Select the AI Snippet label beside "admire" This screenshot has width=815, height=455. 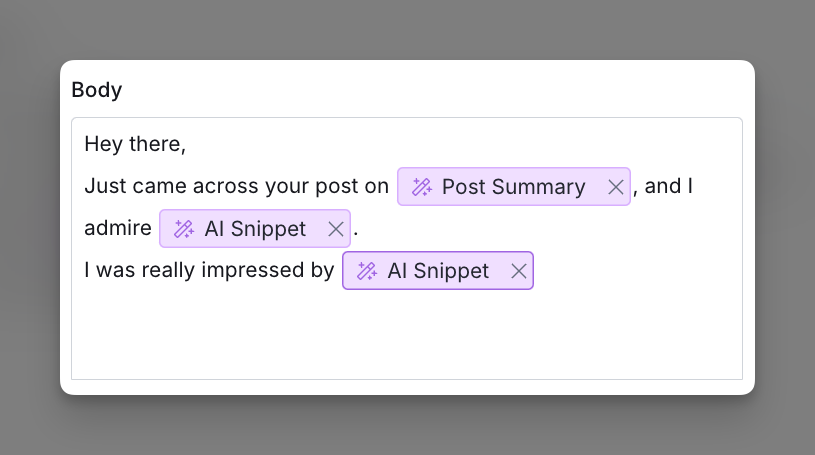(x=255, y=229)
